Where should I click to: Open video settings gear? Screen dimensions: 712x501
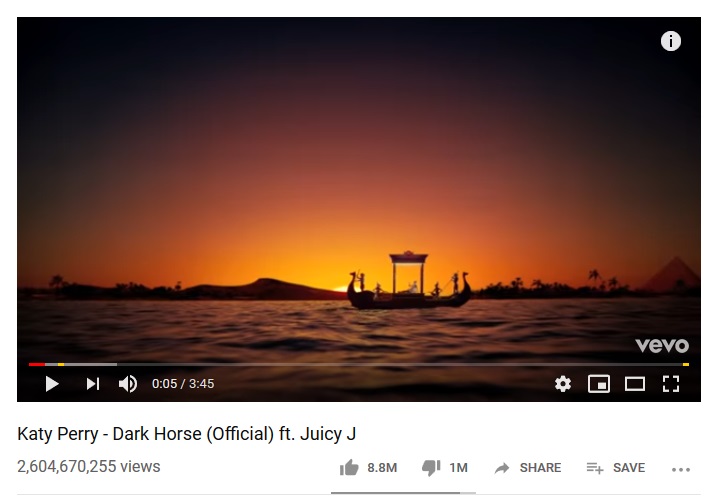[x=563, y=384]
